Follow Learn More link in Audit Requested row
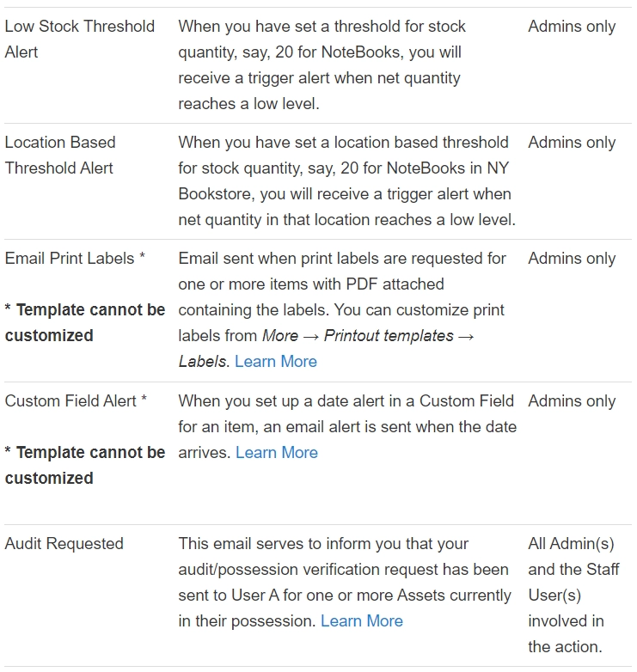The width and height of the screenshot is (637, 672). point(361,621)
